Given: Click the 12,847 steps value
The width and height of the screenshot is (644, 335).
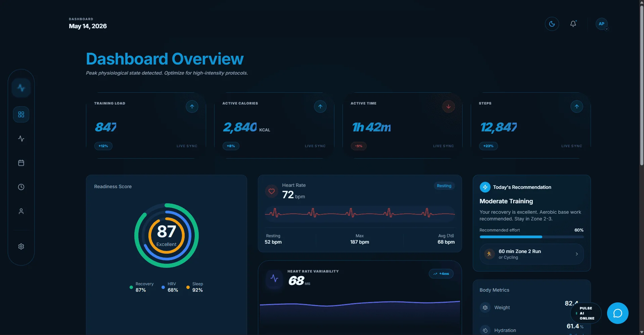Looking at the screenshot, I should [x=499, y=127].
